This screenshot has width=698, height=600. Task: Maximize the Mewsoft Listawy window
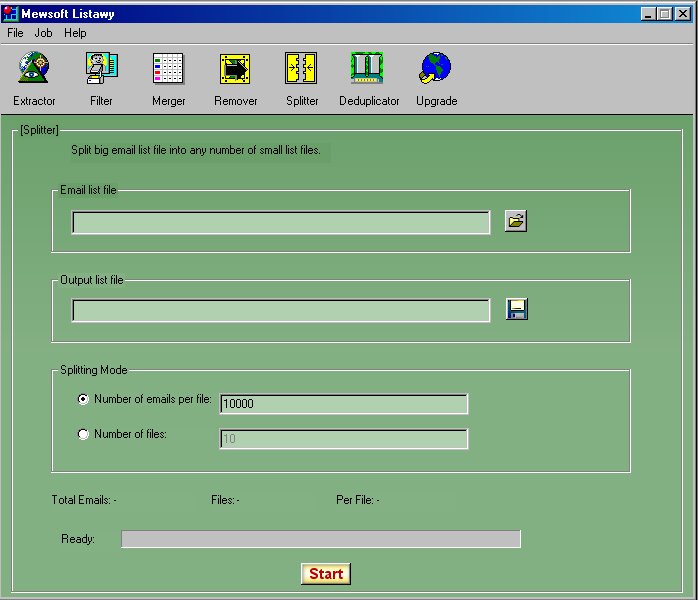pos(664,14)
